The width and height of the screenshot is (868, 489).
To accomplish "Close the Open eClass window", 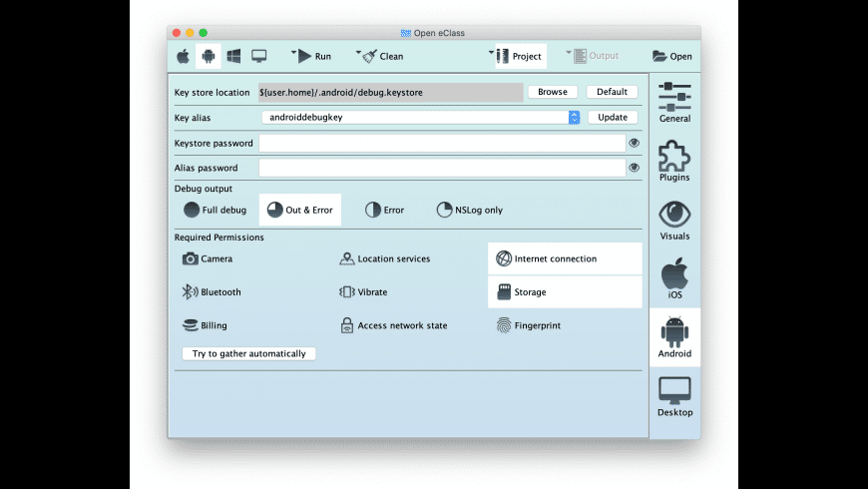I will click(177, 33).
